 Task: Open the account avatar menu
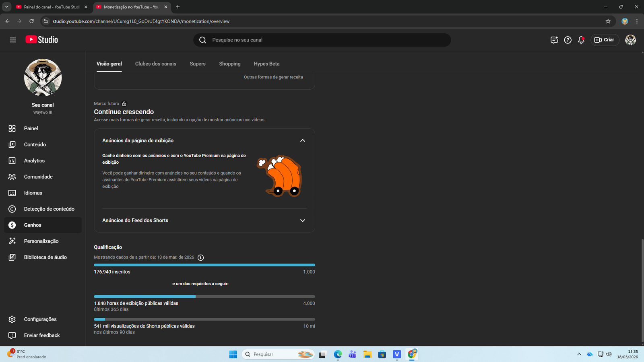point(630,40)
